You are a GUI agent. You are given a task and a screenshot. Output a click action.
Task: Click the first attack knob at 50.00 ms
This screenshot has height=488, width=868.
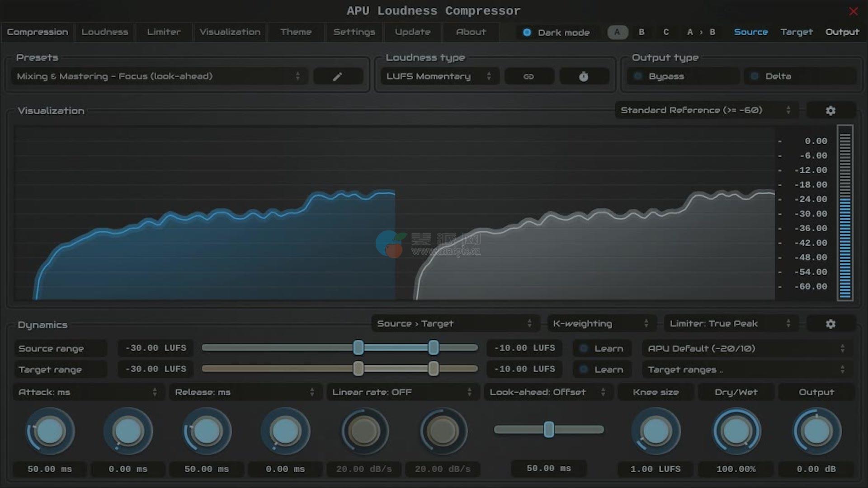(50, 432)
